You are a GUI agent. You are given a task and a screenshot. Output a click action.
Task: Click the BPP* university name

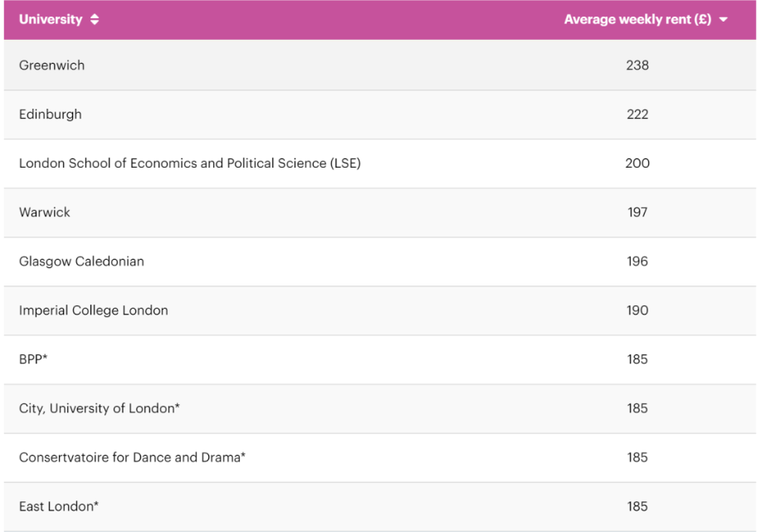point(34,359)
